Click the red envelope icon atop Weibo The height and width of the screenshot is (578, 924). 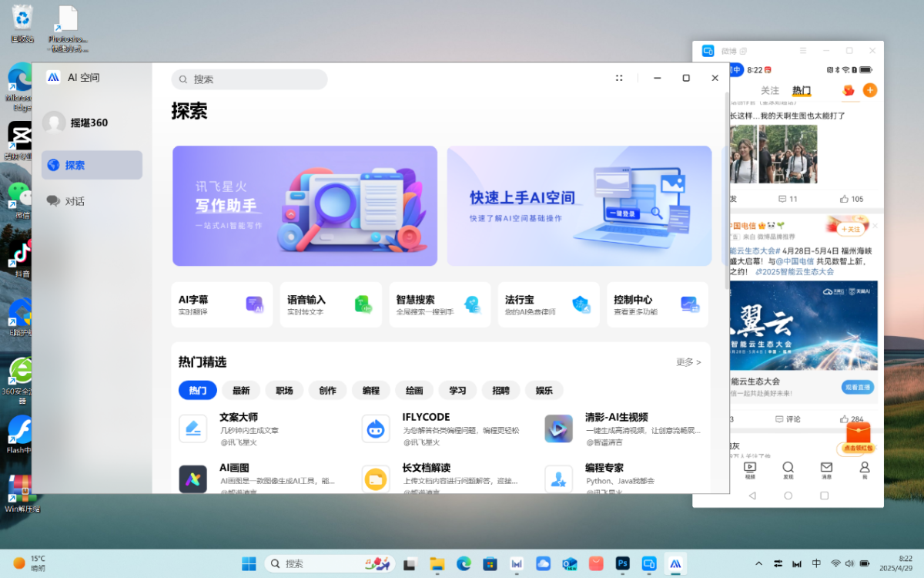pyautogui.click(x=849, y=90)
